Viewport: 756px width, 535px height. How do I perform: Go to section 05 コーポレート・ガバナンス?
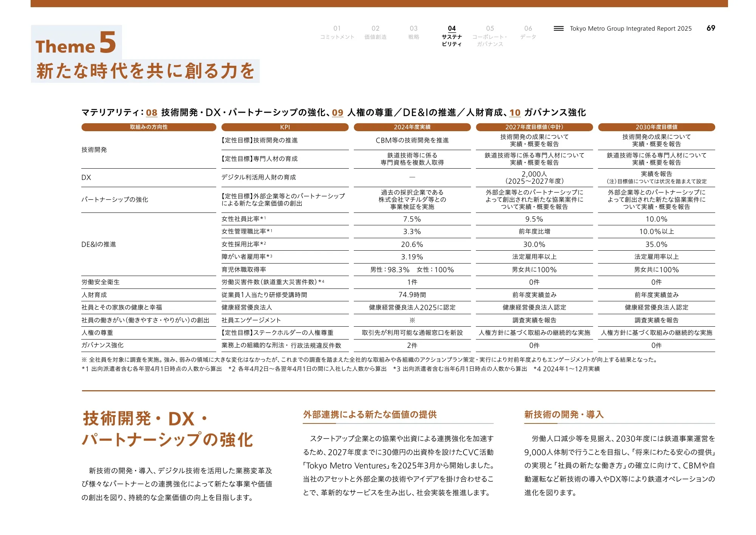(x=490, y=36)
